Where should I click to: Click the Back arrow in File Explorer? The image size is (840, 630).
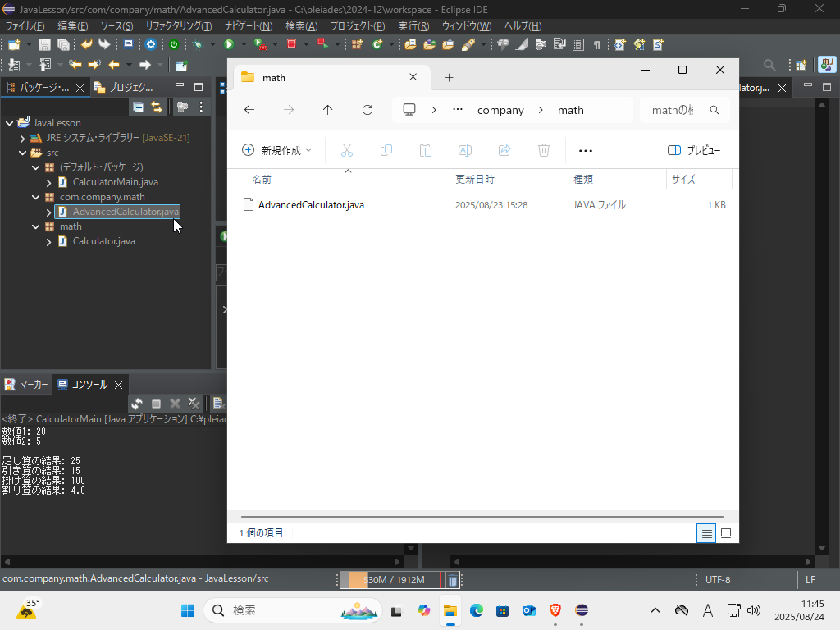pyautogui.click(x=249, y=110)
